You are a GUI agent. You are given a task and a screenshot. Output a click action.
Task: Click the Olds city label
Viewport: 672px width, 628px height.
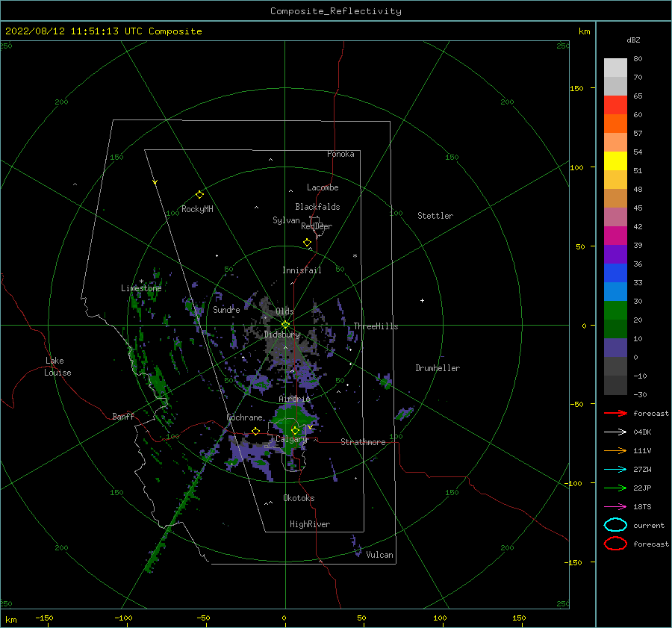(284, 311)
